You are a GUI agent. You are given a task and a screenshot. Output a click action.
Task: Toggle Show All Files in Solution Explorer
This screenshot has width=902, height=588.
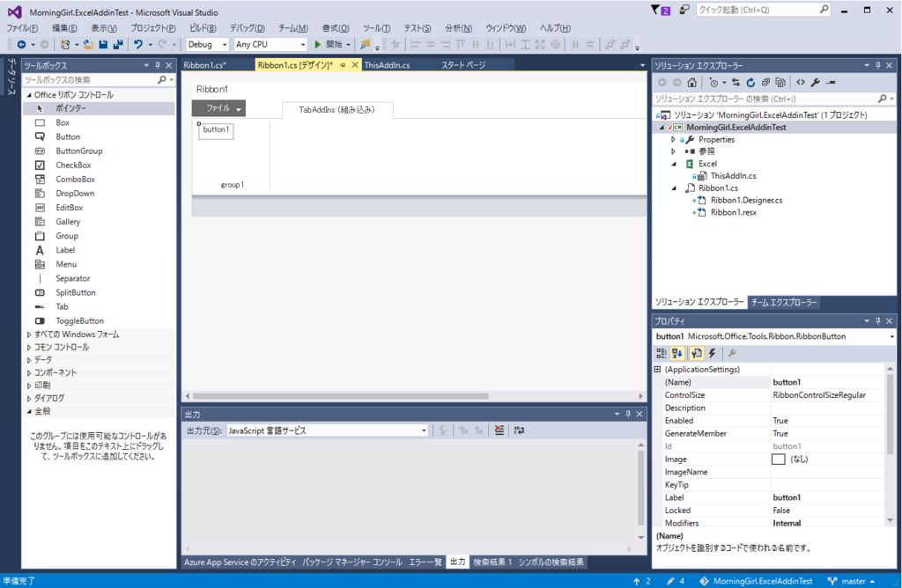(x=780, y=82)
